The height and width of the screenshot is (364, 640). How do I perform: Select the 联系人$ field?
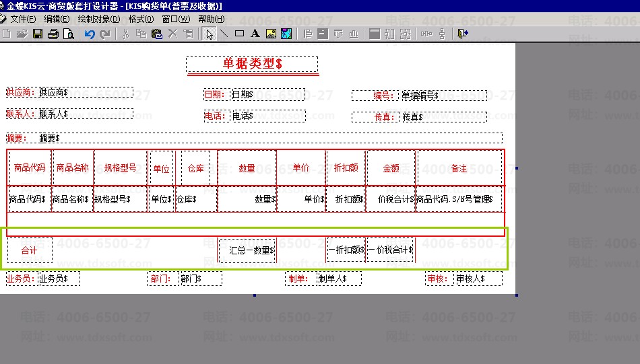(86, 114)
